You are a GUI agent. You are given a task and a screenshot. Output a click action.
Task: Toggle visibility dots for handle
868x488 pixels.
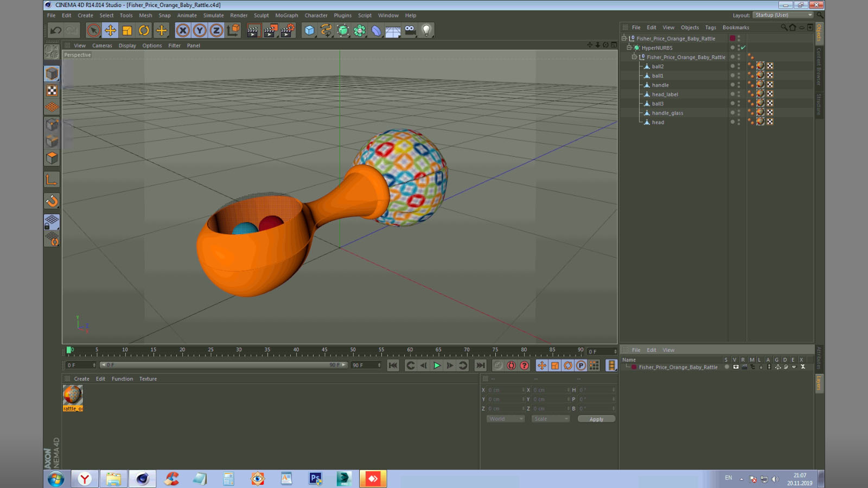(x=738, y=85)
